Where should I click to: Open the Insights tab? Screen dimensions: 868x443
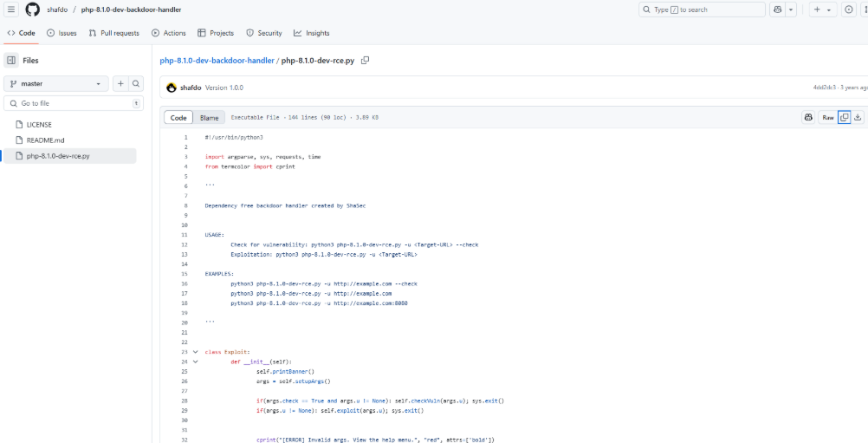(x=312, y=33)
